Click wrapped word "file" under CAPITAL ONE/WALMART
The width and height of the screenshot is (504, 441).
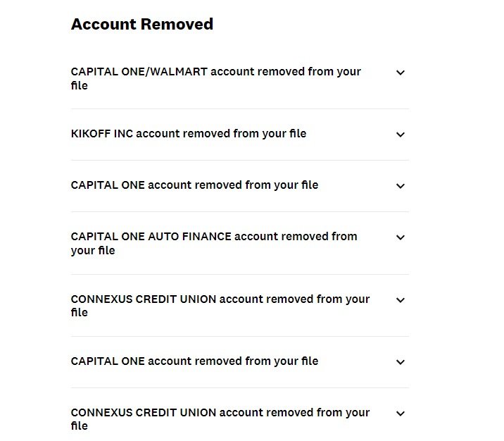point(80,86)
